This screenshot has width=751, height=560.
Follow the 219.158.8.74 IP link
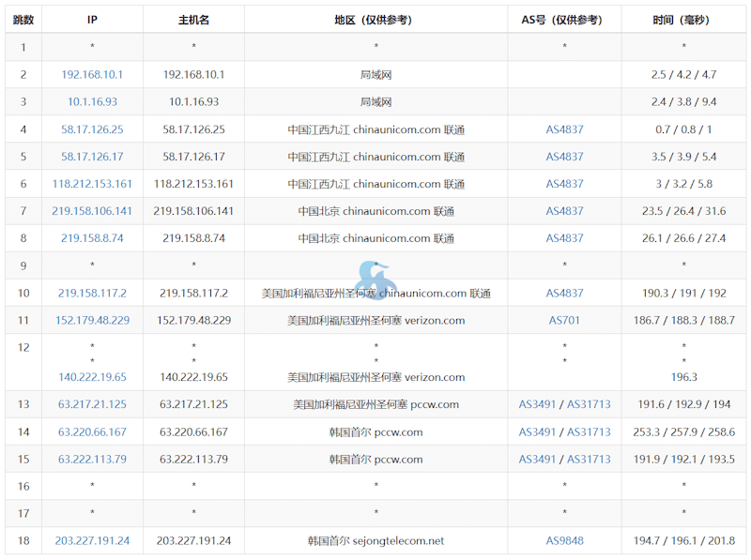point(92,238)
